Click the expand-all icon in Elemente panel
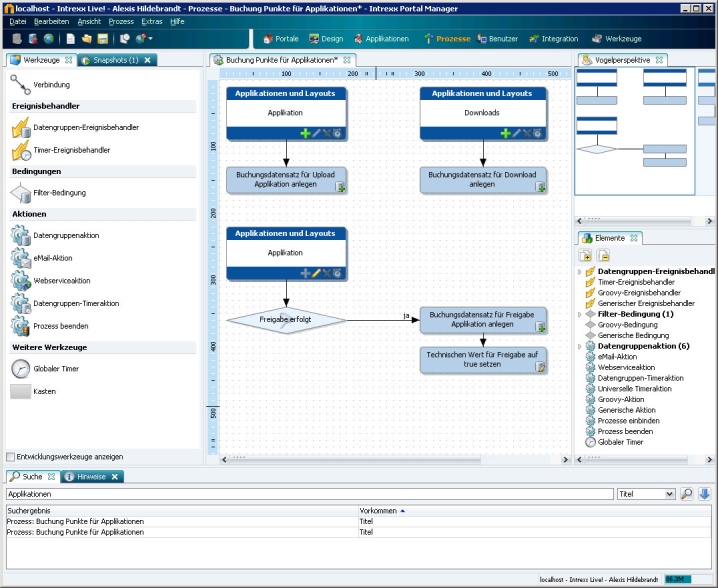718x588 pixels. pyautogui.click(x=587, y=256)
